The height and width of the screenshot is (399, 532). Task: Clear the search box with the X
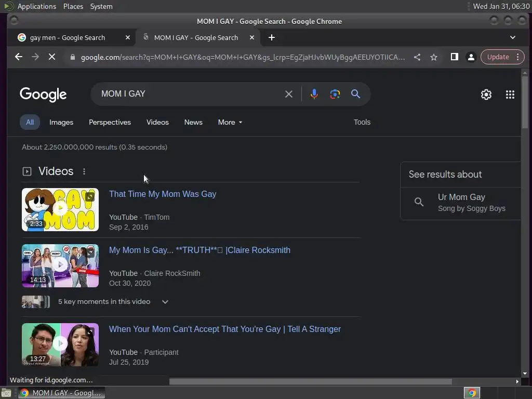(x=289, y=94)
